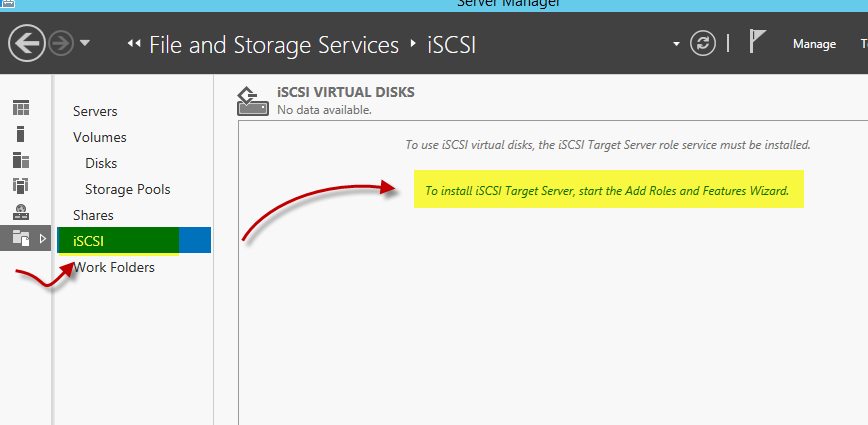Click the forward navigation arrow
This screenshot has width=868, height=425.
coord(61,44)
